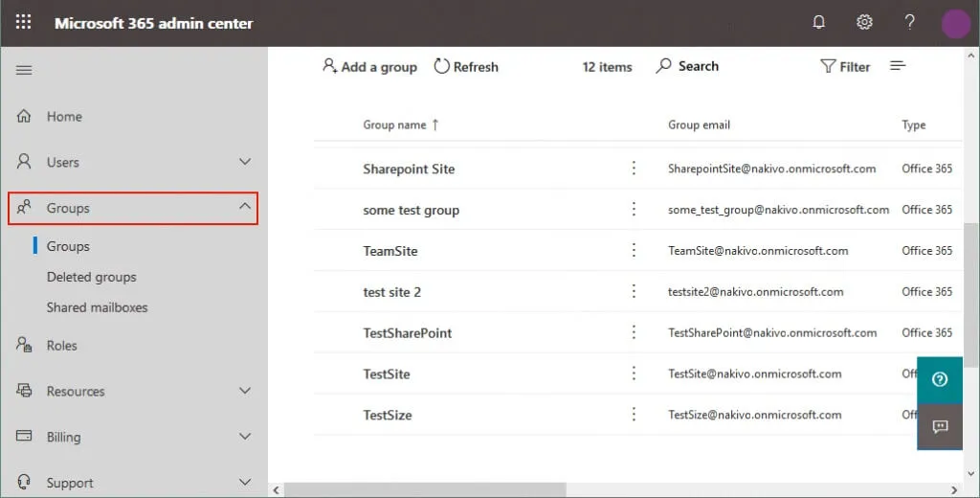Click the notifications bell icon

(x=818, y=22)
